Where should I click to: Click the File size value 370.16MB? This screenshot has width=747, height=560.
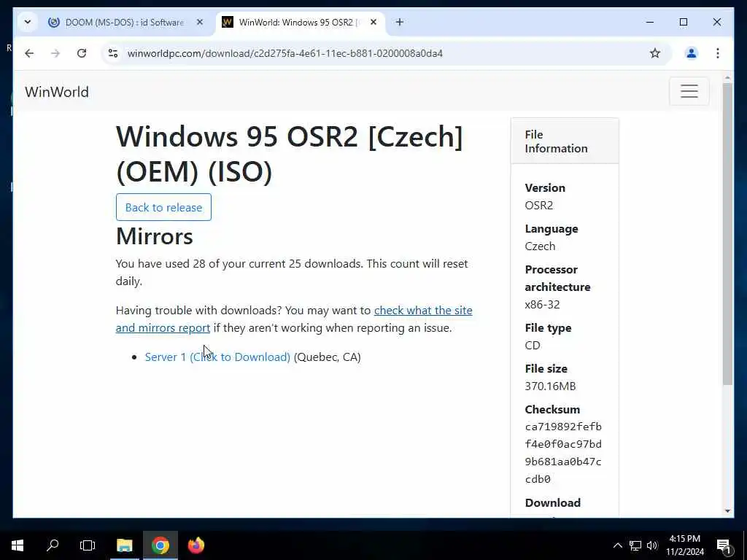click(550, 386)
